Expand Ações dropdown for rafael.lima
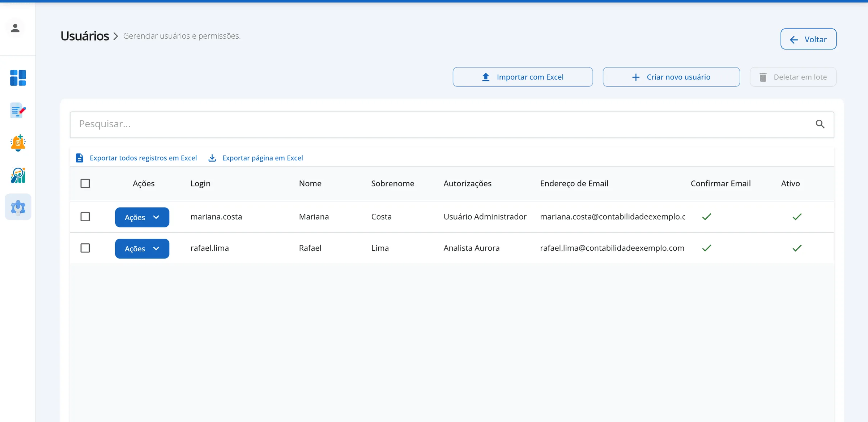 (142, 249)
